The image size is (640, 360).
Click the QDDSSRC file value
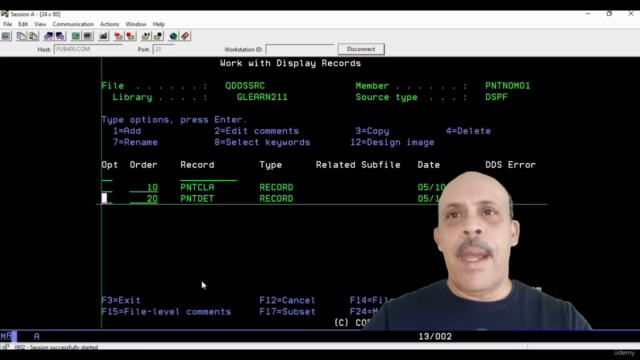pyautogui.click(x=245, y=86)
